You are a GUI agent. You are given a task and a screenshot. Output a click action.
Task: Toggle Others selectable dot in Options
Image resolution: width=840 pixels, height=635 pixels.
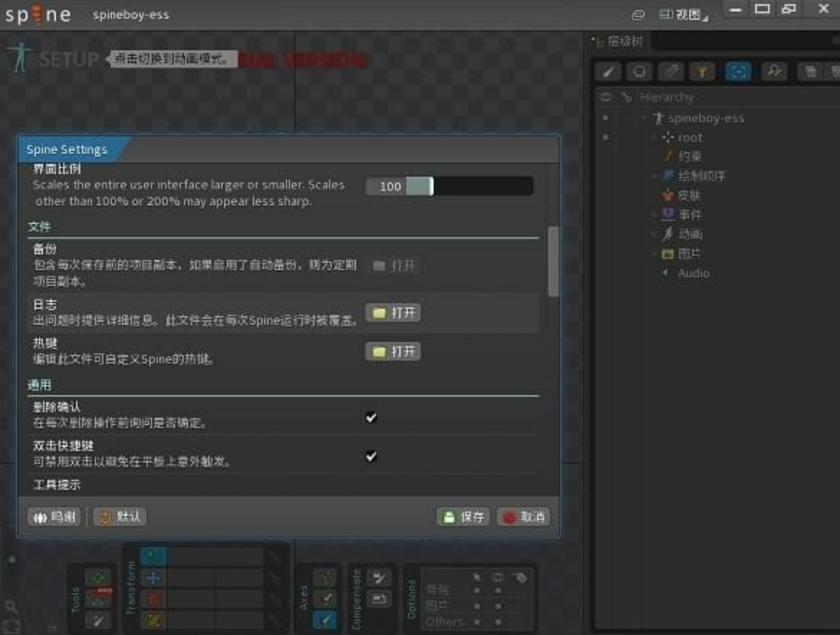[477, 621]
